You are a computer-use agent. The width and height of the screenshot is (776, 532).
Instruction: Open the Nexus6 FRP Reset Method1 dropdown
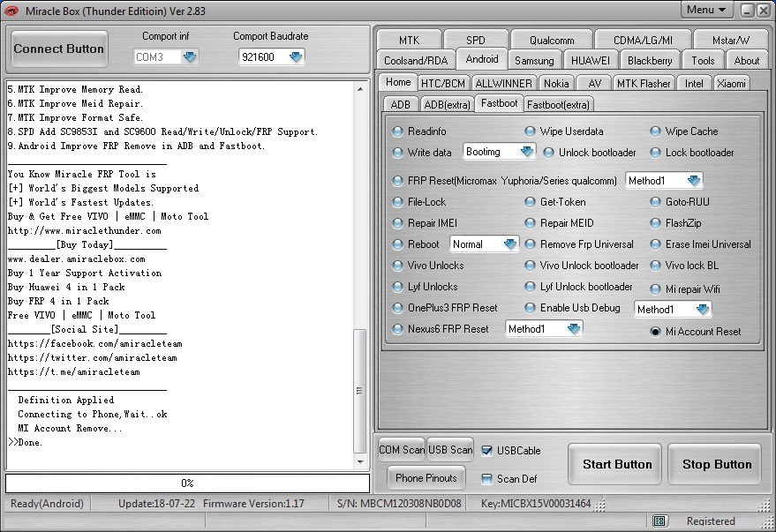[x=574, y=329]
